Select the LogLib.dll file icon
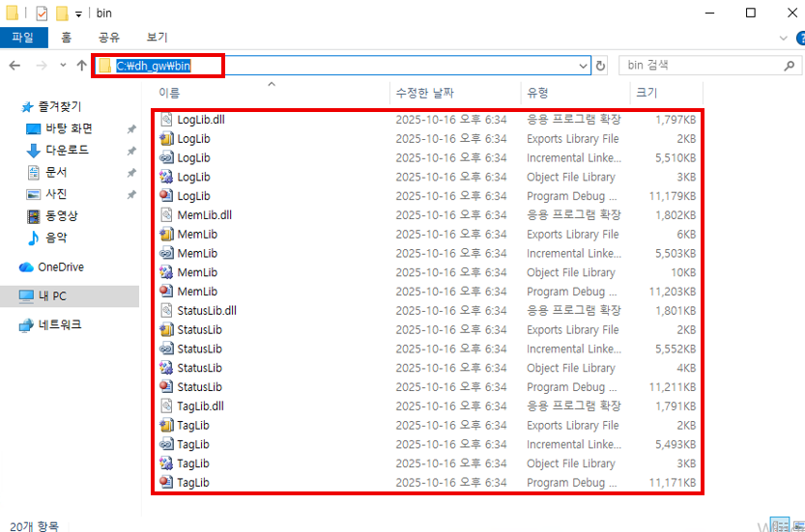The height and width of the screenshot is (532, 805). (x=166, y=120)
